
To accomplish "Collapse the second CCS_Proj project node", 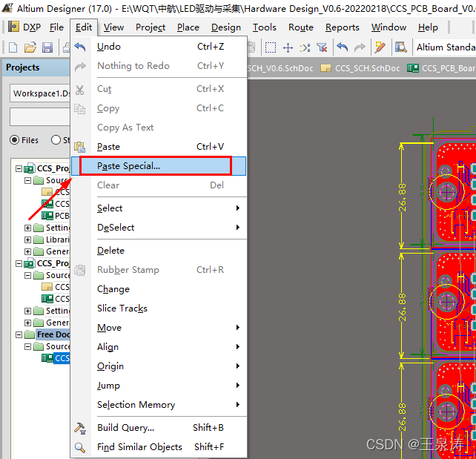I will pyautogui.click(x=19, y=263).
